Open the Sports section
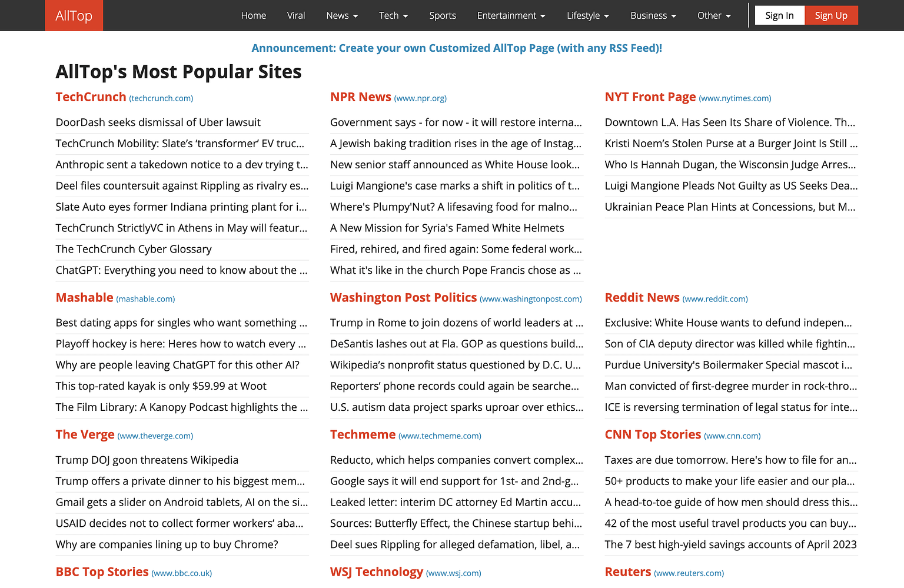Screen dimensions: 904x588 point(443,15)
